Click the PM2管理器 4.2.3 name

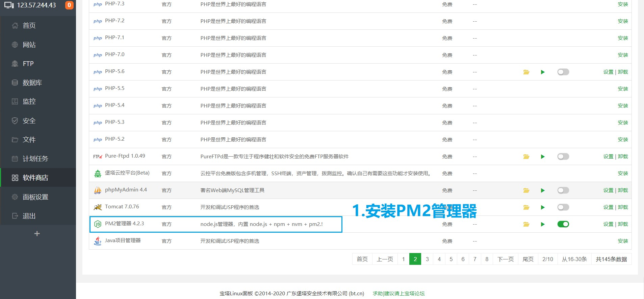pyautogui.click(x=125, y=224)
